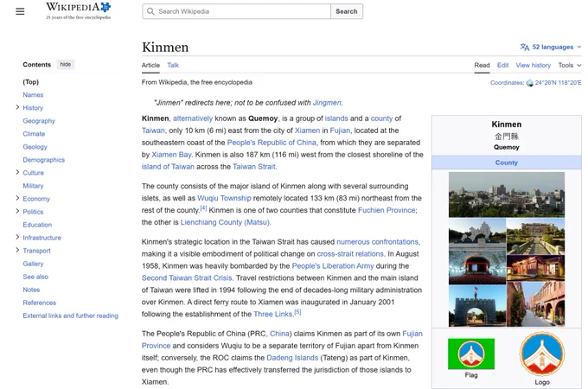Viewport: 588px width, 389px height.
Task: Open the People's Liberation Army link
Action: pyautogui.click(x=333, y=265)
